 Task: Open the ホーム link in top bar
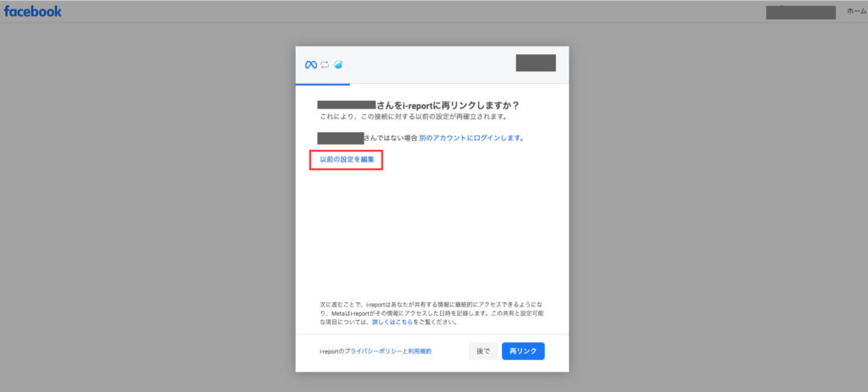tap(856, 11)
